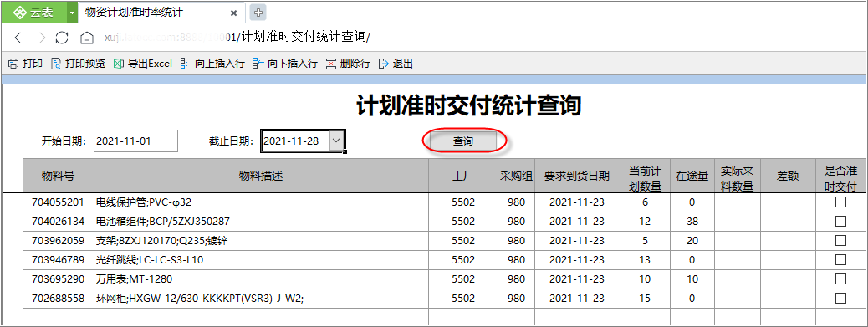The width and height of the screenshot is (868, 327).
Task: Click the 是否准时交付 column header
Action: (x=840, y=176)
